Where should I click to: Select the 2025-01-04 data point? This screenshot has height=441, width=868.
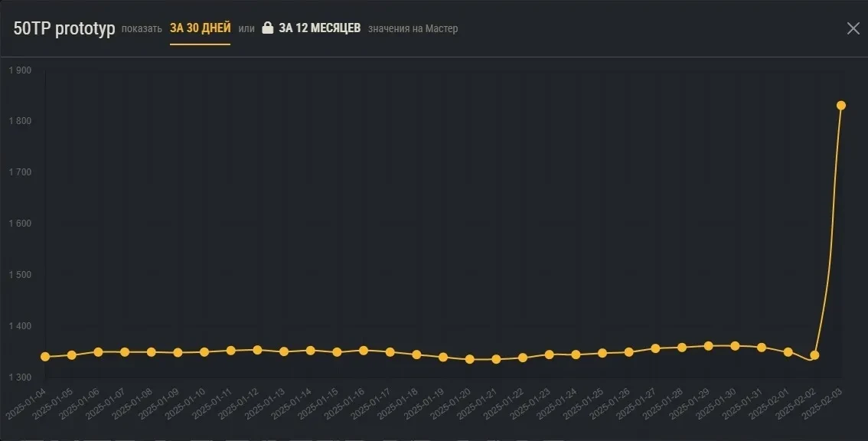point(45,357)
